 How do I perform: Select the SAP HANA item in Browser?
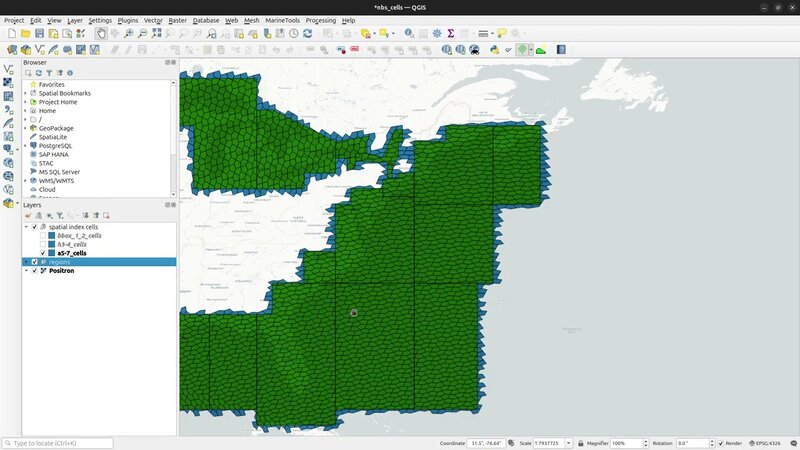pos(54,155)
